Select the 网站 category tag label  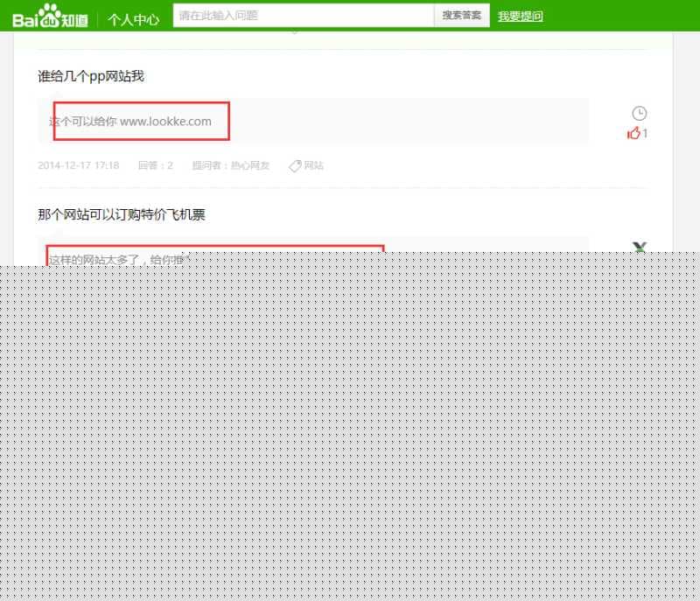point(313,165)
